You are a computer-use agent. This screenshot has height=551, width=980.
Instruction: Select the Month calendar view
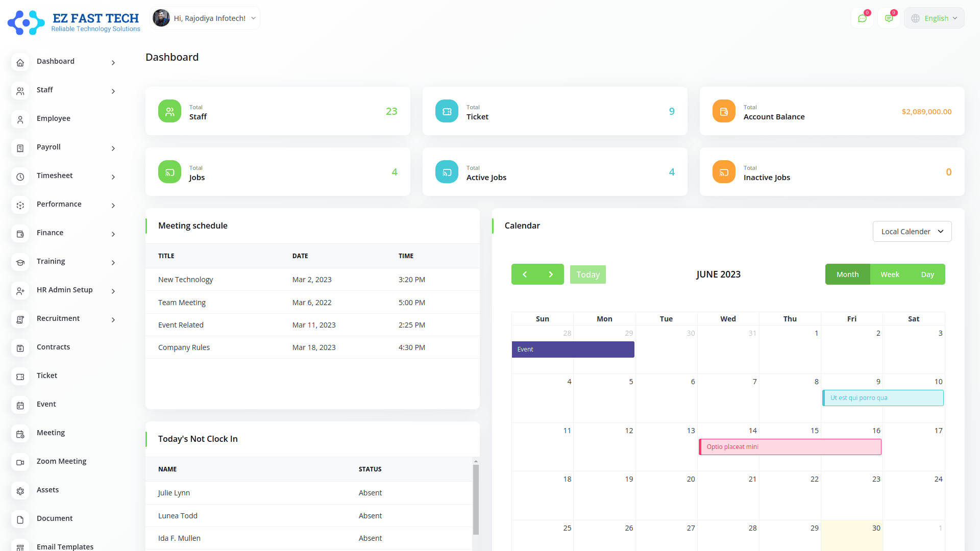coord(847,274)
